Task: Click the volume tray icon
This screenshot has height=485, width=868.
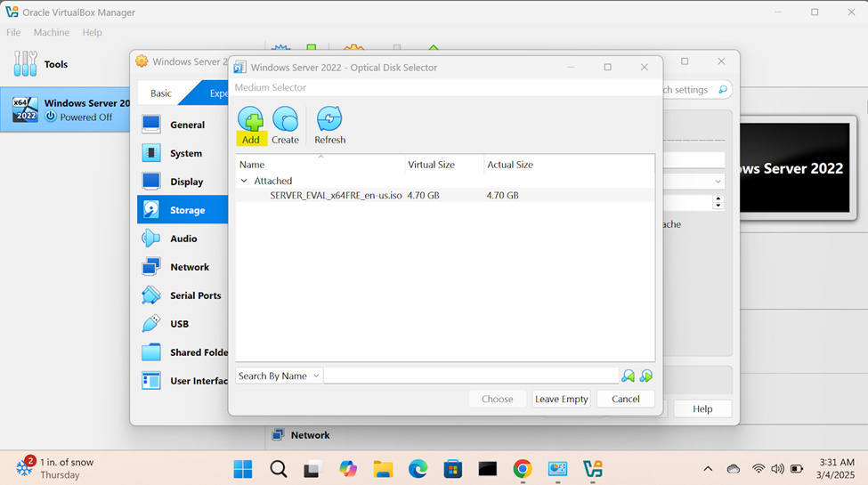Action: click(x=777, y=469)
